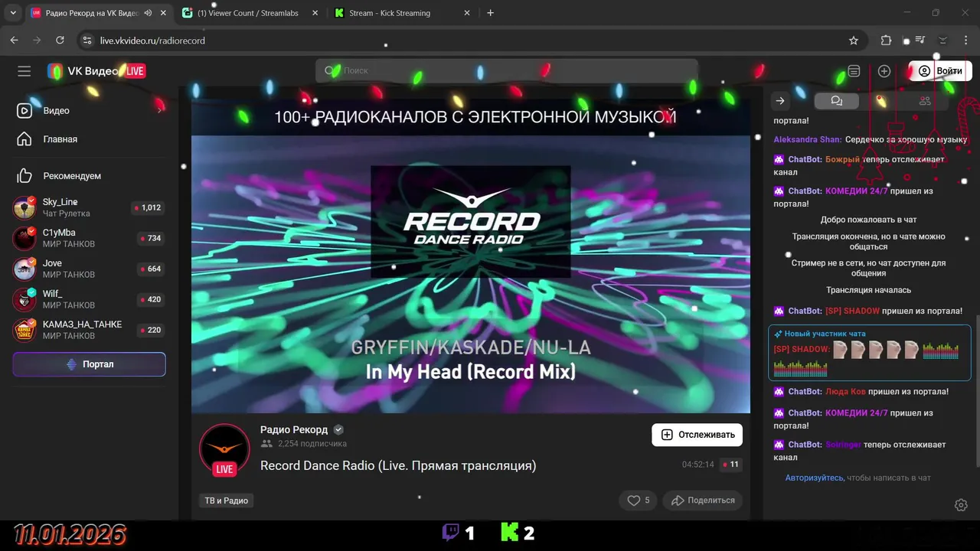The height and width of the screenshot is (551, 980).
Task: Expand the Видео submenu chevron
Action: pos(159,110)
